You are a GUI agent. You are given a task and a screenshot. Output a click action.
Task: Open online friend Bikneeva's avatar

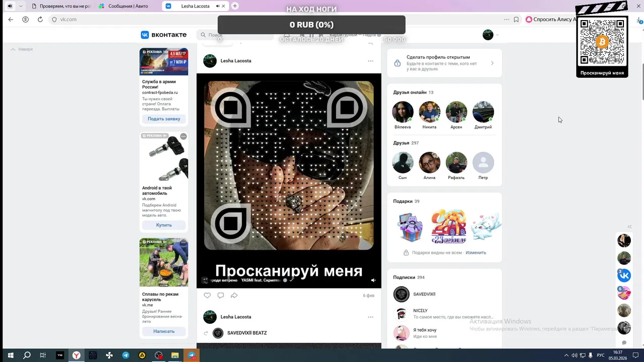pyautogui.click(x=403, y=112)
